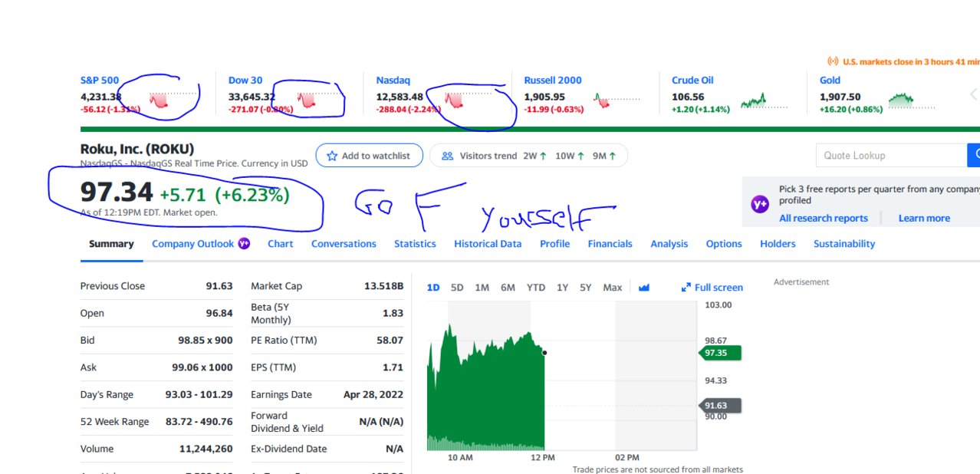Switch chart to 1Y range
The height and width of the screenshot is (474, 980).
pos(562,288)
